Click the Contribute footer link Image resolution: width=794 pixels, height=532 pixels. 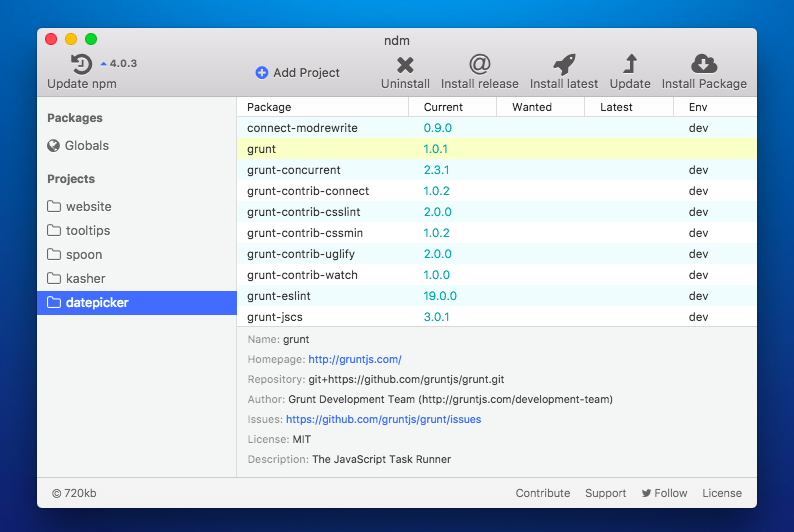coord(543,493)
